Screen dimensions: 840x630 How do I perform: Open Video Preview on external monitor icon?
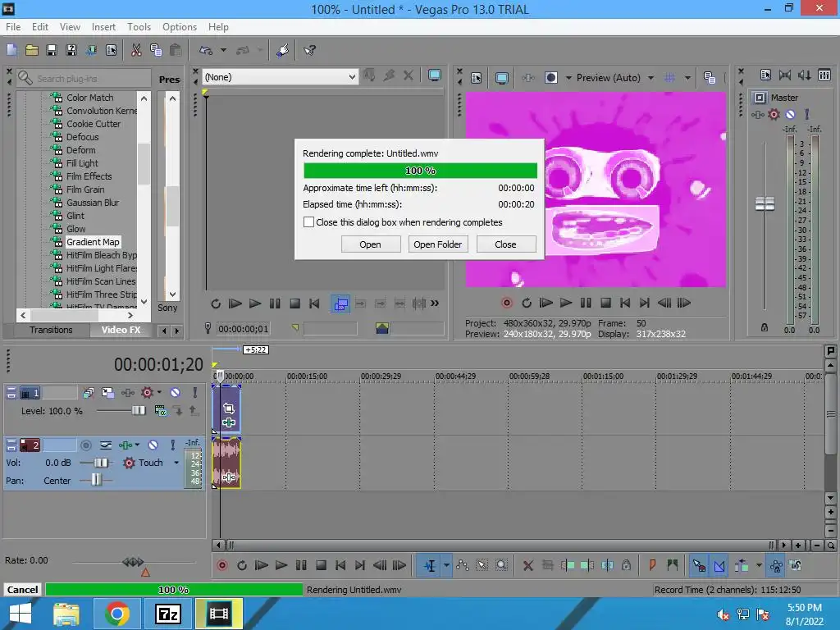click(501, 78)
